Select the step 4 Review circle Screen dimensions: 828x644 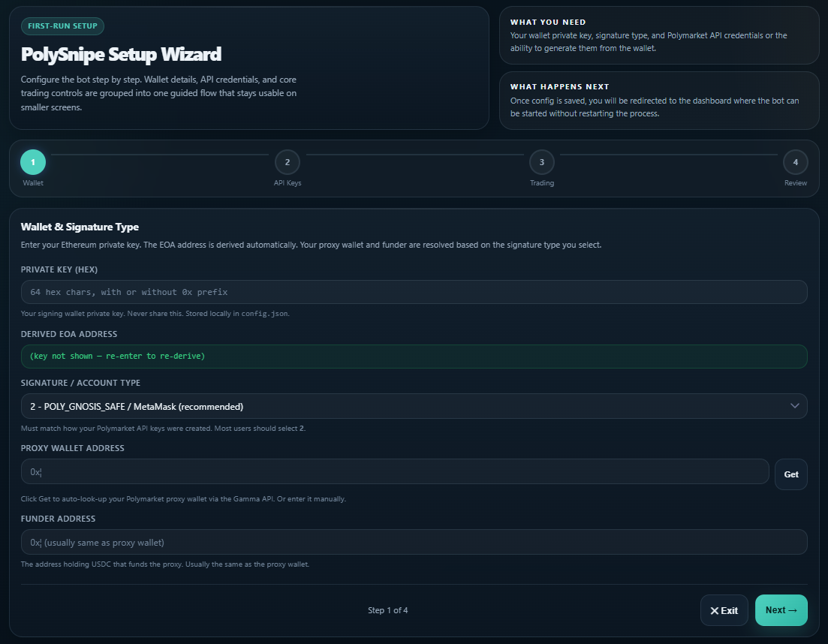[x=796, y=161]
